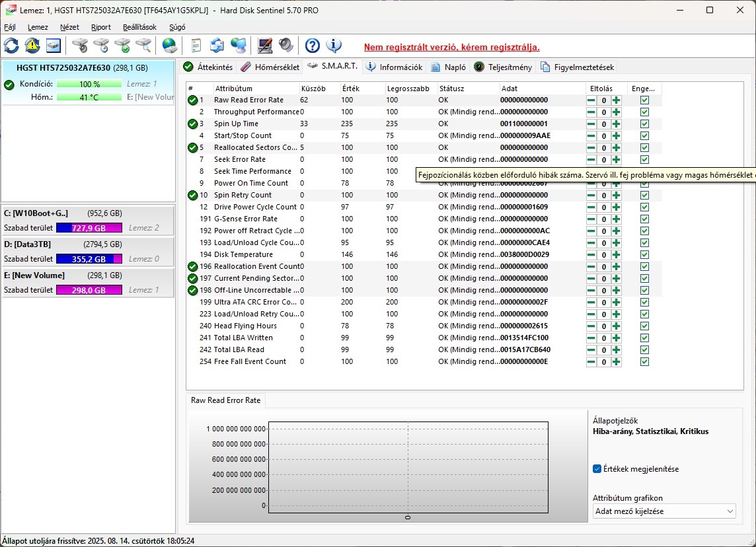This screenshot has height=547, width=756.
Task: Click the disk drive picture toolbar icon
Action: pos(54,46)
